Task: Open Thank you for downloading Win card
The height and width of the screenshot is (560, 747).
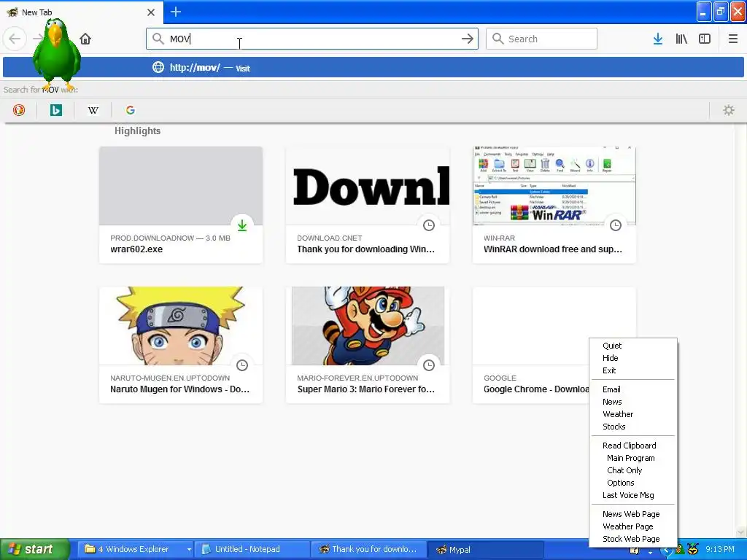Action: tap(368, 205)
